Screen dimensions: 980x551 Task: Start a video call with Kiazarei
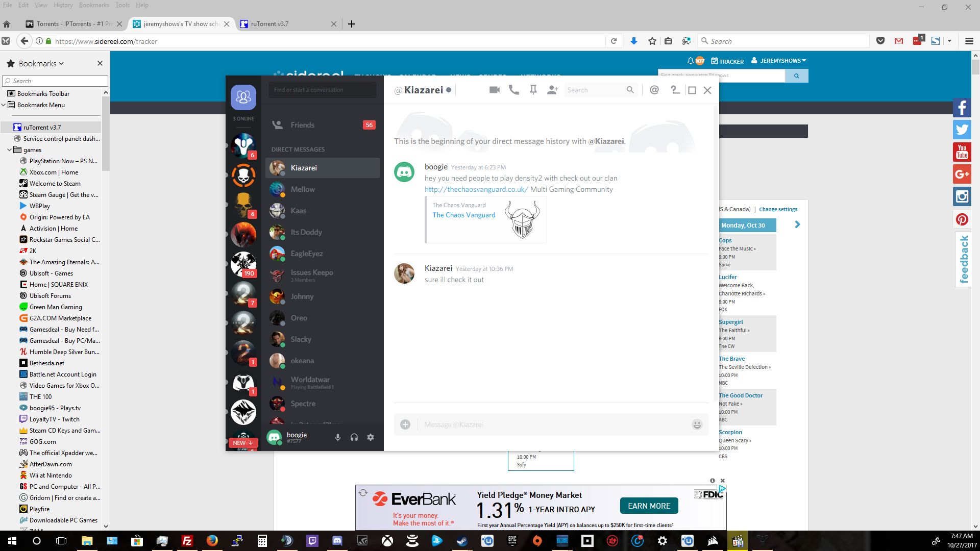[x=494, y=90]
